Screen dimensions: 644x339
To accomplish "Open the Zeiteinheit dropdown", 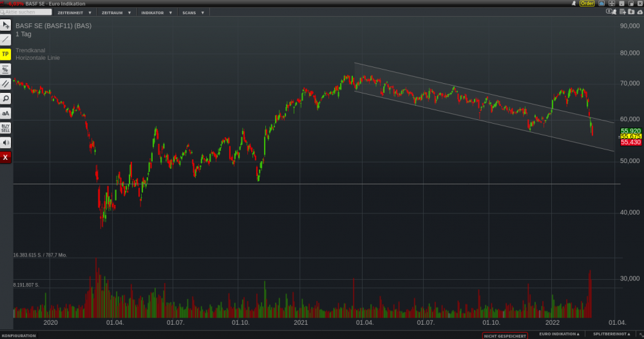I will coord(74,13).
